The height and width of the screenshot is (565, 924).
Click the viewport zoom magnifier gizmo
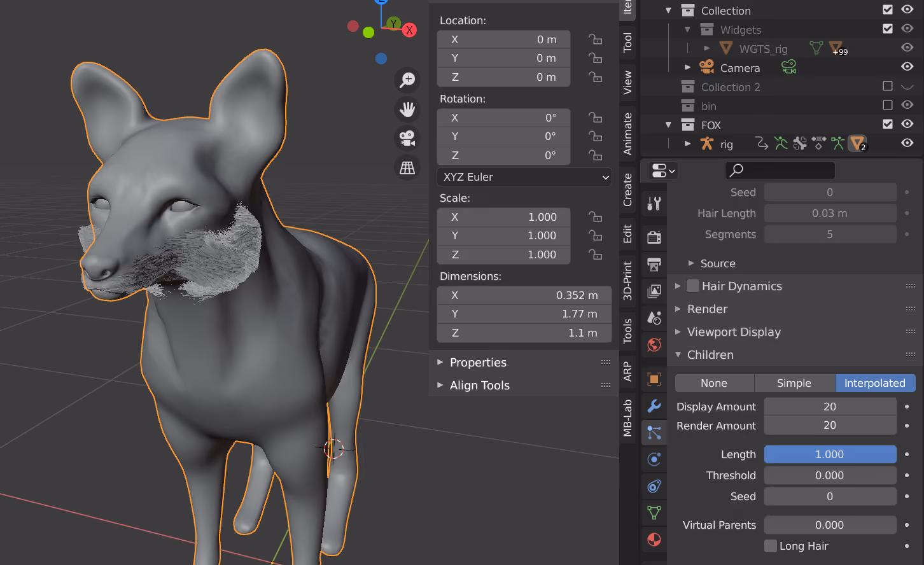pyautogui.click(x=407, y=80)
